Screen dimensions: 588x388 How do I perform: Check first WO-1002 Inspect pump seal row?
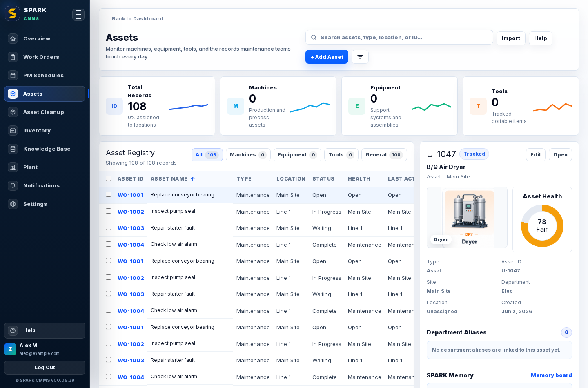point(109,211)
